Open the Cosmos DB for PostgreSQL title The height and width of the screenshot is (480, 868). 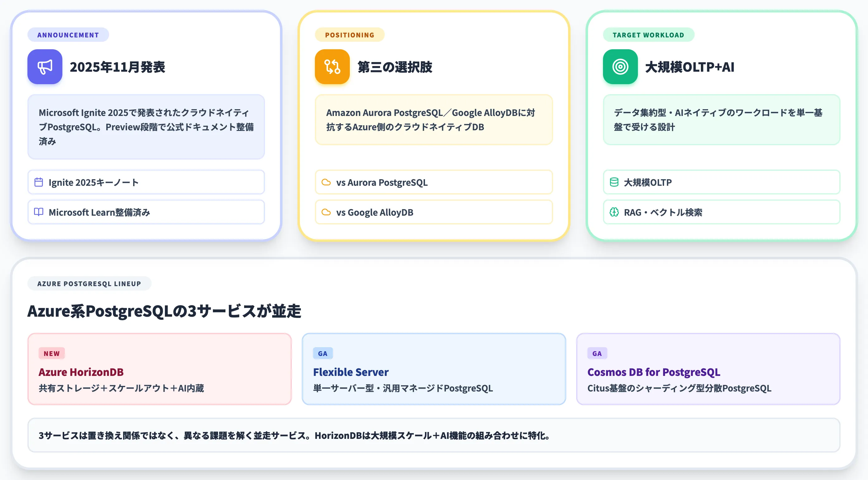[x=654, y=372]
